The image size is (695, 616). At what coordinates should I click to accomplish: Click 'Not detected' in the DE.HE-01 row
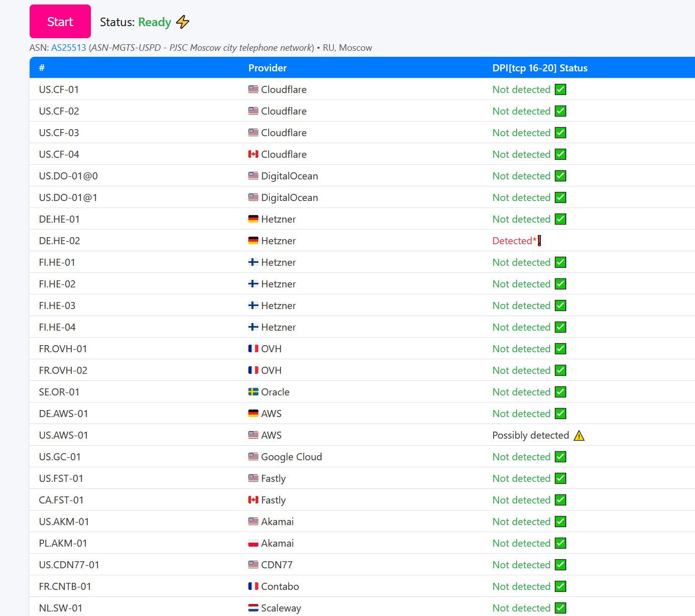coord(521,219)
